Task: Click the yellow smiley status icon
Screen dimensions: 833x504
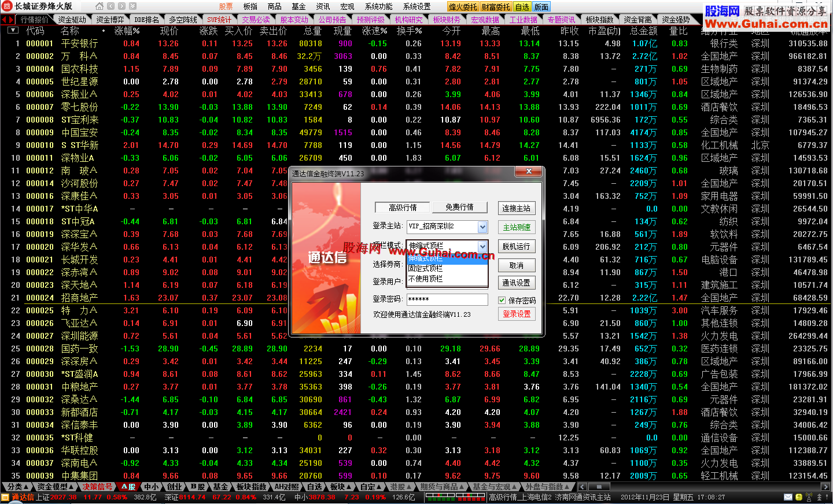Action: coord(799,497)
